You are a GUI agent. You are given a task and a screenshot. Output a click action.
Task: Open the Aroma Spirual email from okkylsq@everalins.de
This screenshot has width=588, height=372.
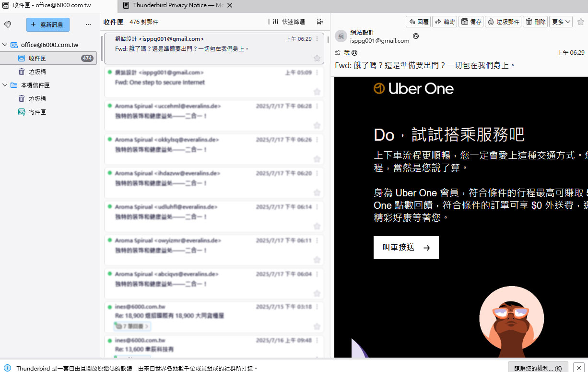pos(214,149)
